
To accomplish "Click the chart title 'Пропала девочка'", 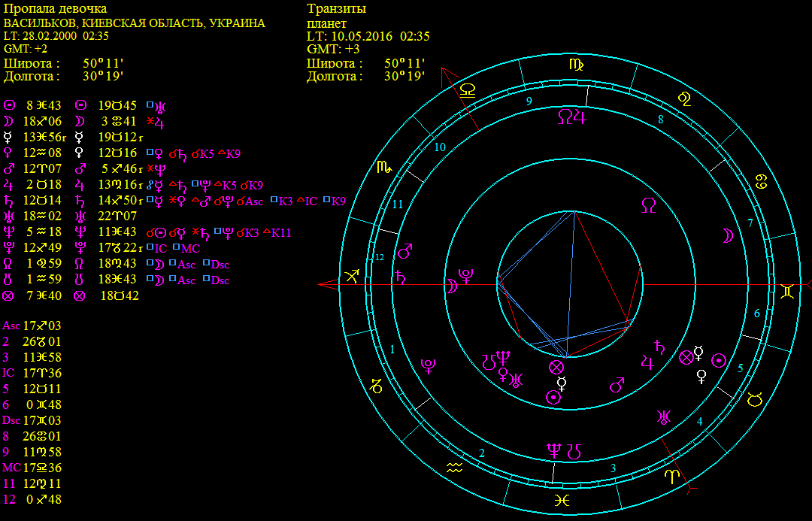I will (55, 9).
